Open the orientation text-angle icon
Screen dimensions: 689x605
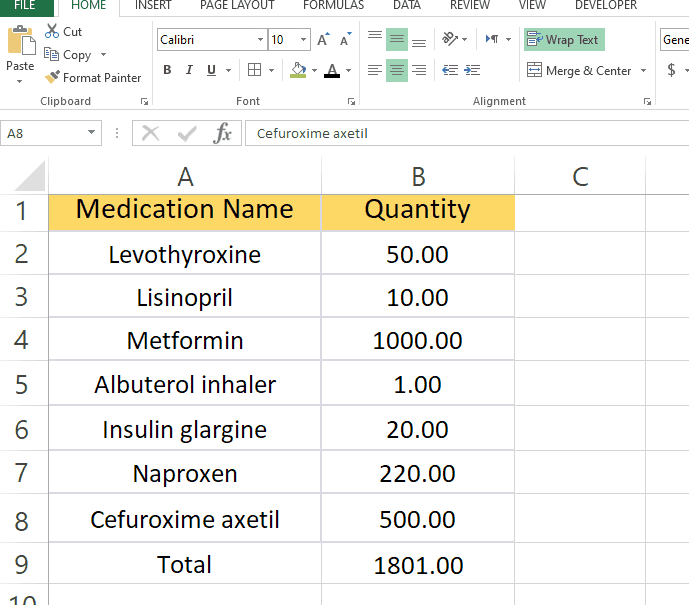coord(450,40)
